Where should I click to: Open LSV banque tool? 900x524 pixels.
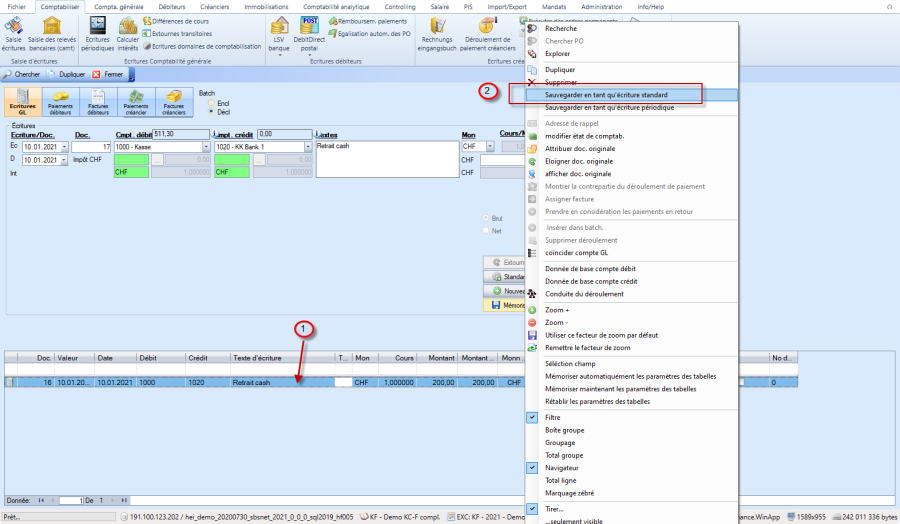click(x=279, y=34)
